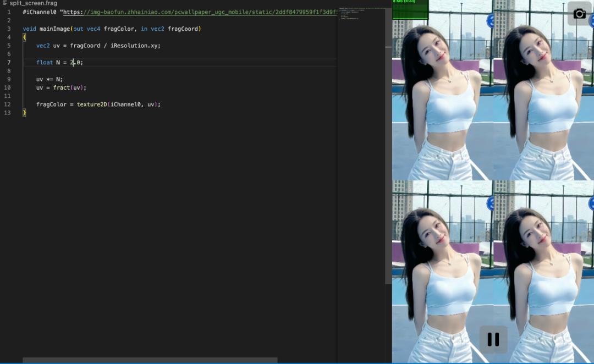Place cursor on the fract function call
Image resolution: width=594 pixels, height=364 pixels.
62,88
